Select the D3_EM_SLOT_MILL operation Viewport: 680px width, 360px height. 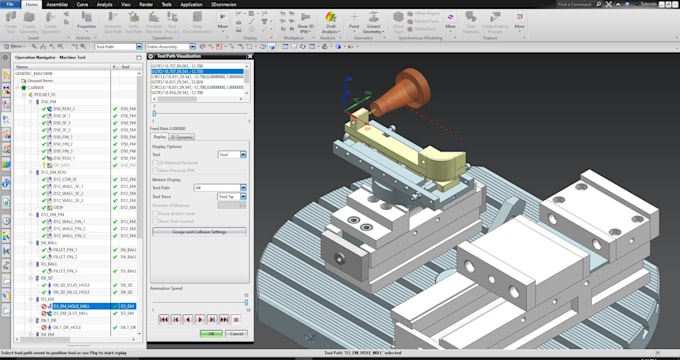click(x=70, y=313)
